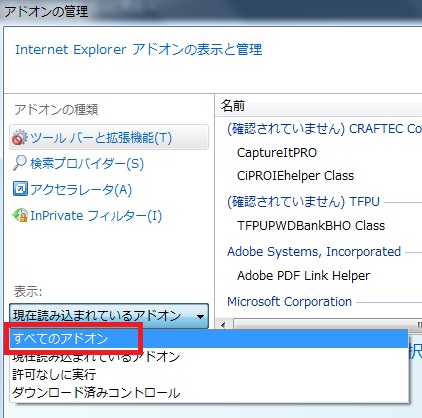Click the InPrivate filter lock icon
This screenshot has width=422, height=418.
20,215
